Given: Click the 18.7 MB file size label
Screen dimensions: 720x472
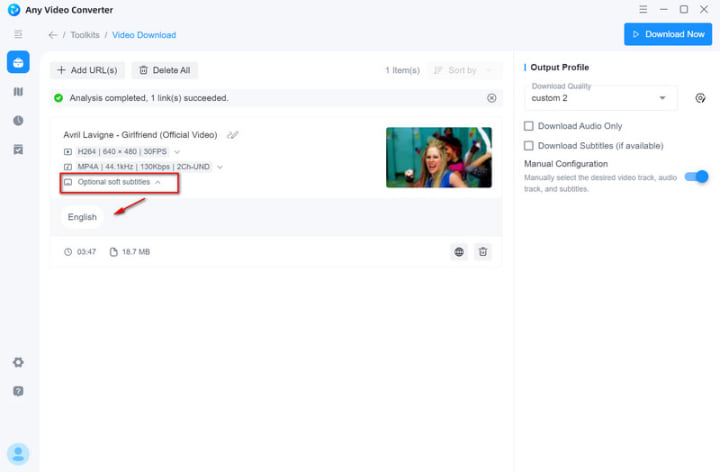Looking at the screenshot, I should pos(136,252).
